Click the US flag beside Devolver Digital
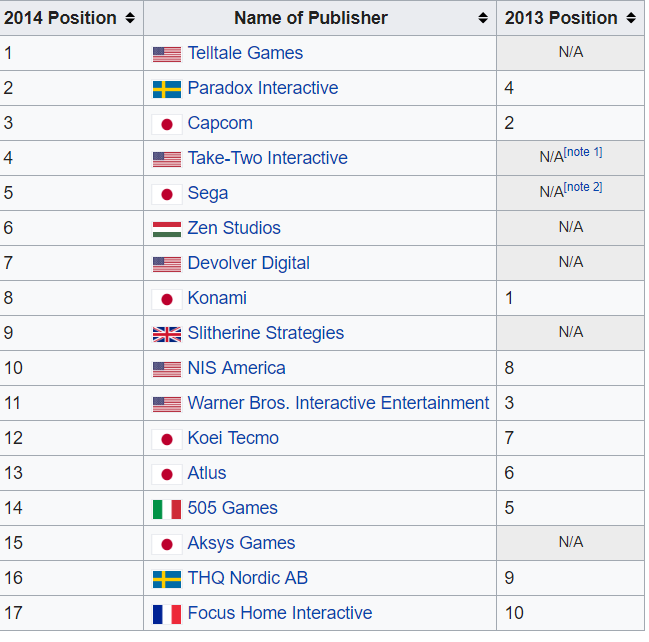 pyautogui.click(x=167, y=264)
